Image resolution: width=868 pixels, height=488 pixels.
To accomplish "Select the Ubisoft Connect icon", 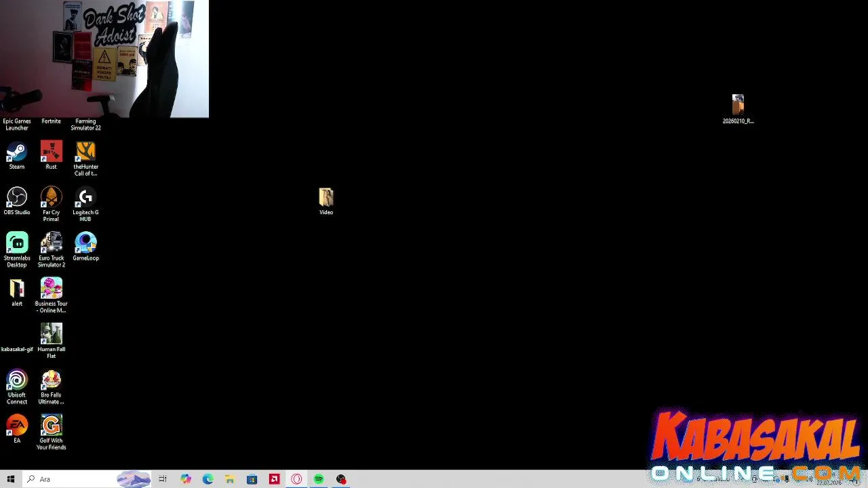I will click(17, 387).
